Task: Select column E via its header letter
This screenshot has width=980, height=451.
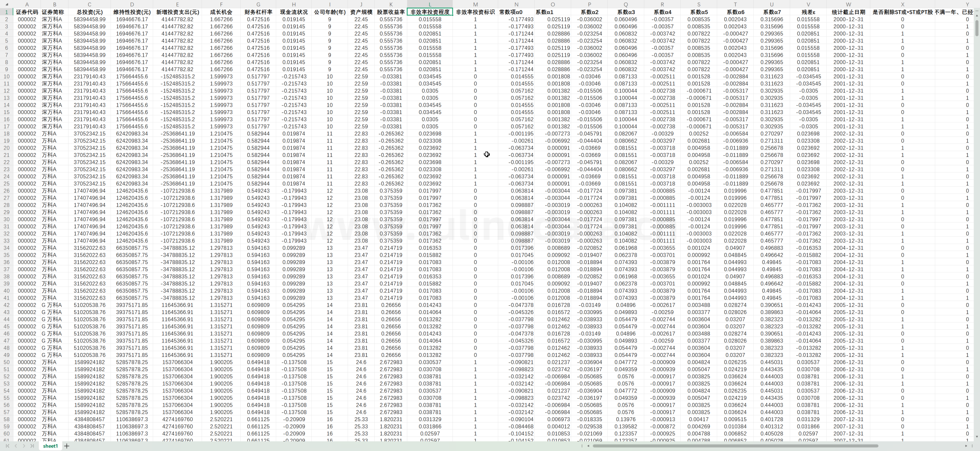Action: 177,4
